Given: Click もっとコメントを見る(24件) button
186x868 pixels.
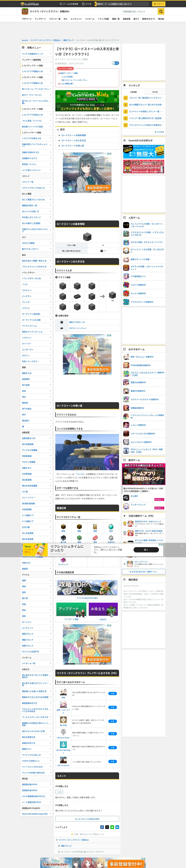Looking at the screenshot, I should 87,819.
